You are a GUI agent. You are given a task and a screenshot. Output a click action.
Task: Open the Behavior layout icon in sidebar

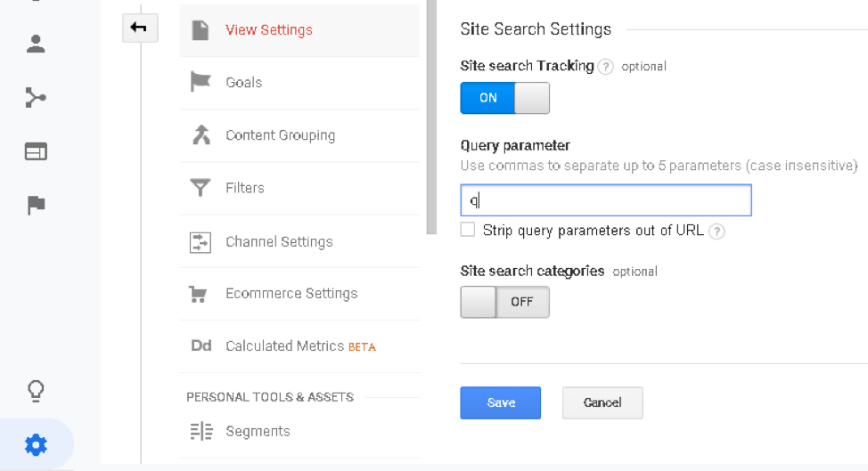36,151
